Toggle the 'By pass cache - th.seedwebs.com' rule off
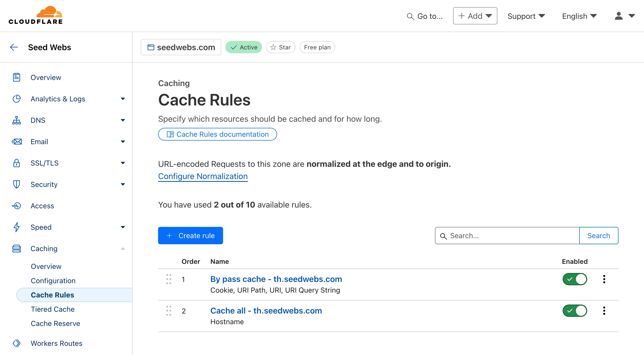 tap(575, 279)
